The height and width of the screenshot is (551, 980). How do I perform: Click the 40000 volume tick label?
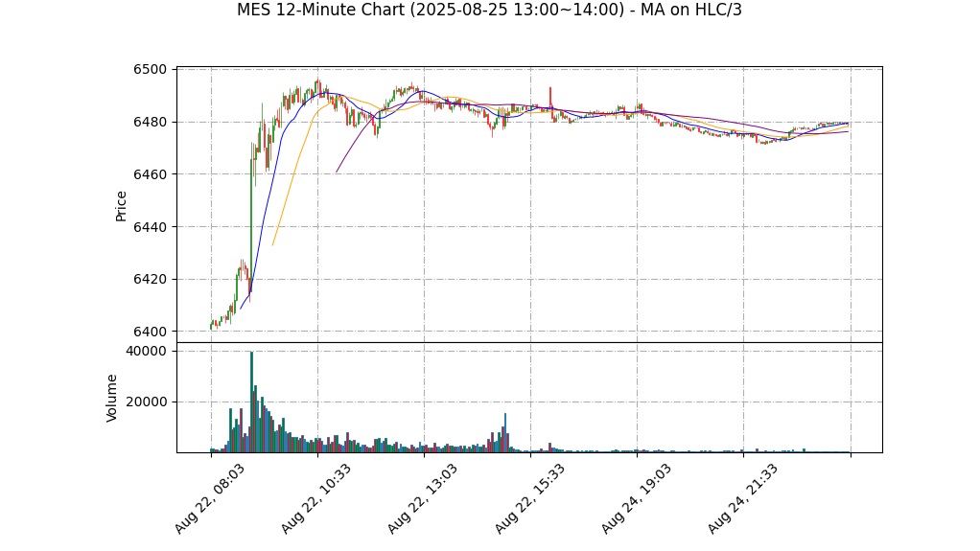click(x=147, y=351)
